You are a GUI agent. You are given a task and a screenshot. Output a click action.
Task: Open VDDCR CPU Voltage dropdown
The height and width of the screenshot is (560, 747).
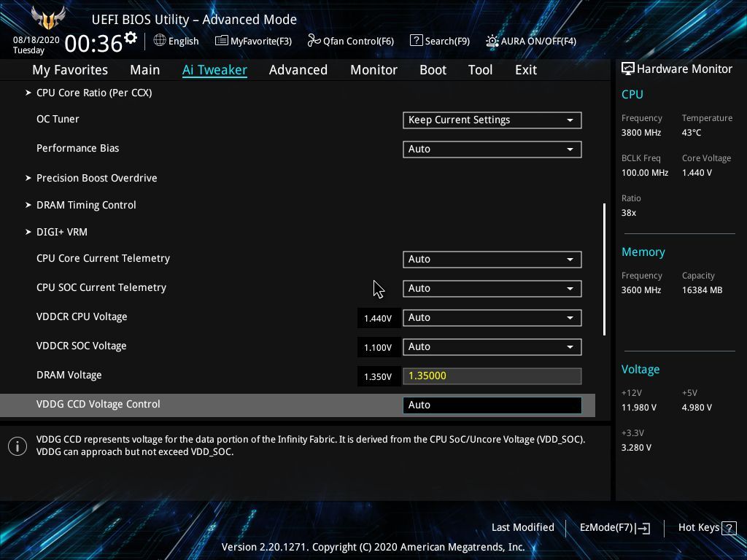(x=492, y=318)
